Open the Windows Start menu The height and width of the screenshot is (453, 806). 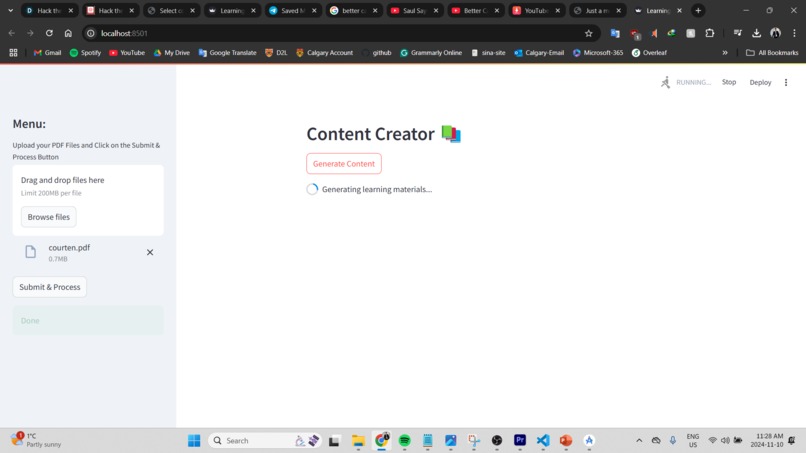(x=194, y=441)
